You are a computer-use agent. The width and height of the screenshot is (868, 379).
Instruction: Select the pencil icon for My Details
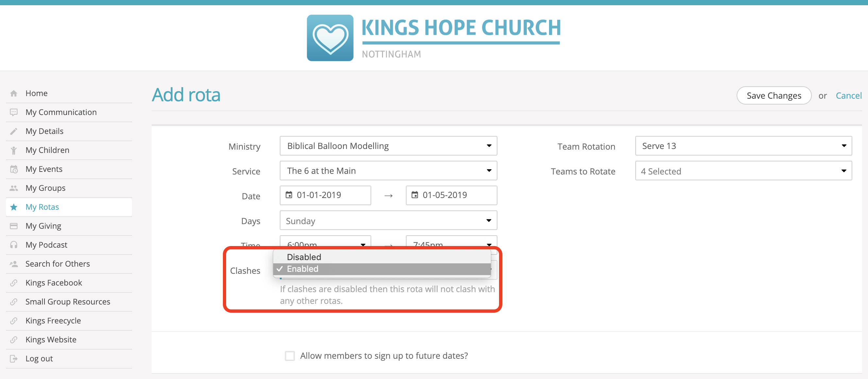[x=14, y=131]
